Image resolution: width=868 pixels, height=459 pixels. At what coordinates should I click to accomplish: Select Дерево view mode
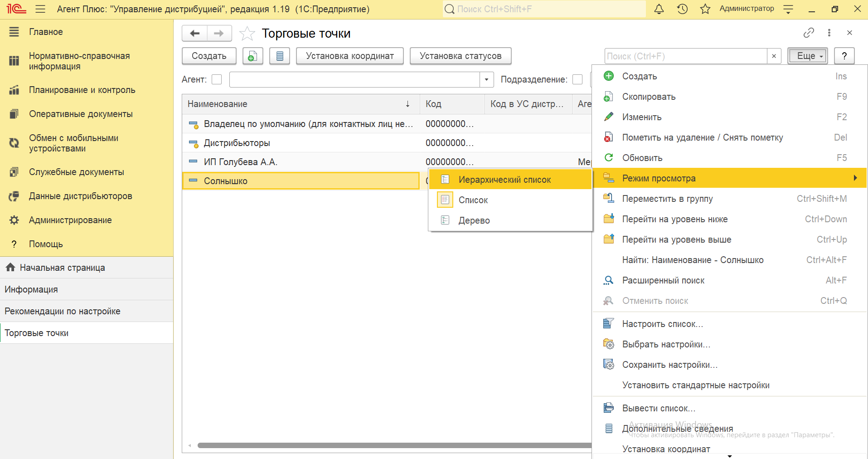coord(510,220)
